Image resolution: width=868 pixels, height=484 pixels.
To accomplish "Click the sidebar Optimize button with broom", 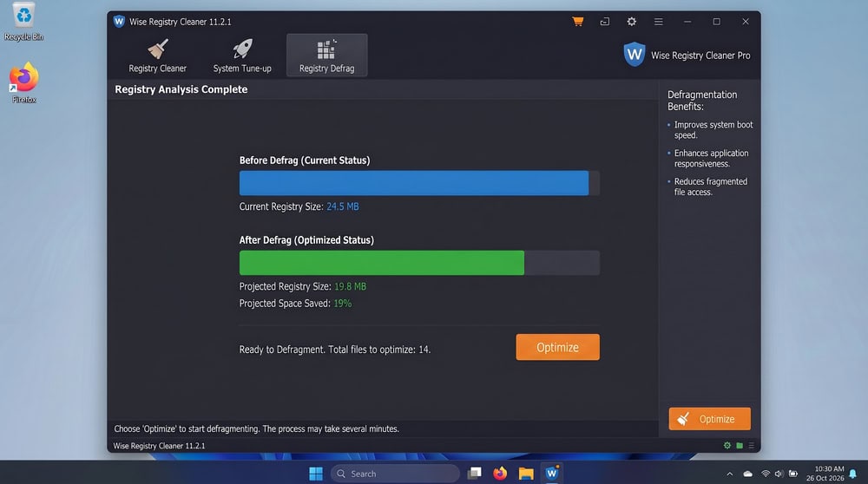I will coord(710,419).
